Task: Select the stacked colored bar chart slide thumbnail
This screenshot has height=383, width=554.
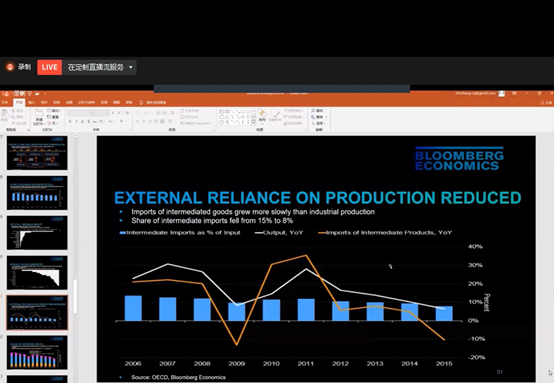Action: coord(37,353)
